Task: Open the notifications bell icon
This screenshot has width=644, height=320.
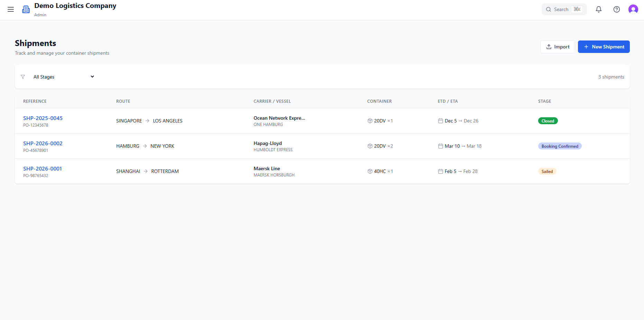Action: [599, 9]
